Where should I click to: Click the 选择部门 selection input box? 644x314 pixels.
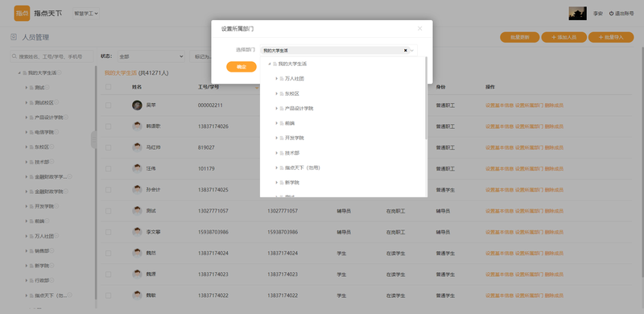[x=338, y=50]
